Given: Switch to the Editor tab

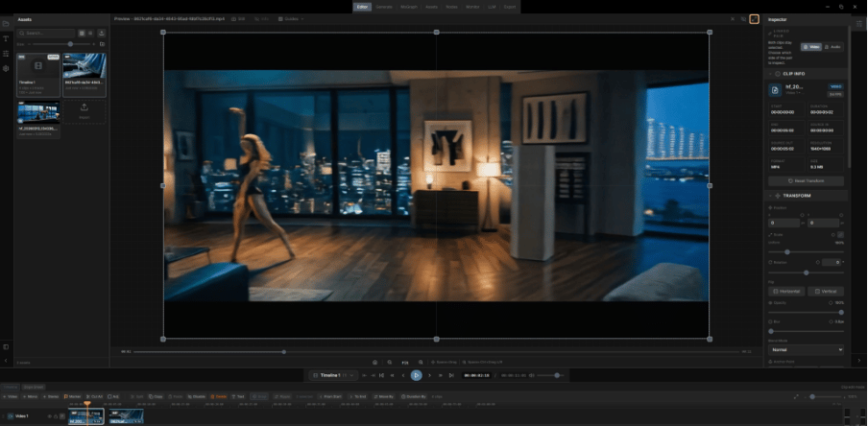Looking at the screenshot, I should tap(362, 7).
